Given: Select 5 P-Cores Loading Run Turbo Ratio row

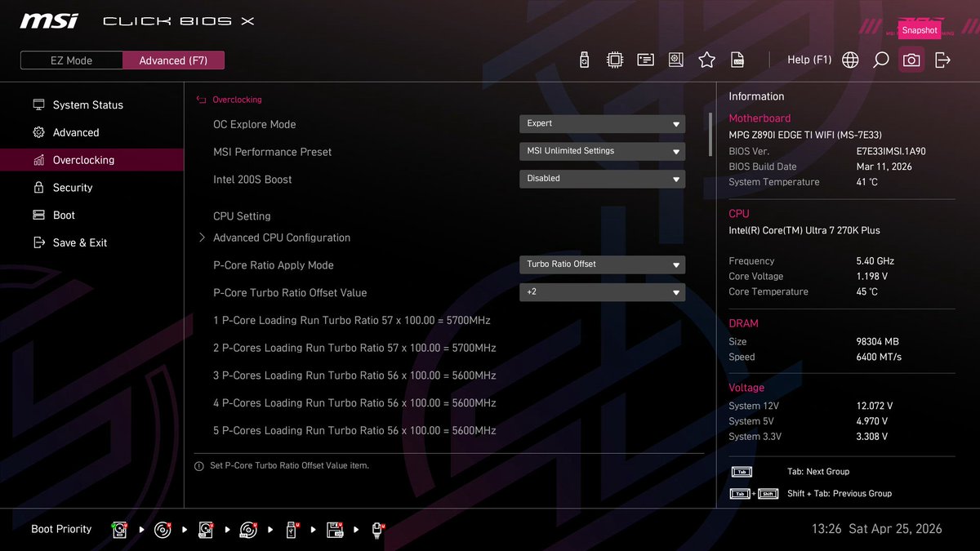Looking at the screenshot, I should coord(354,430).
